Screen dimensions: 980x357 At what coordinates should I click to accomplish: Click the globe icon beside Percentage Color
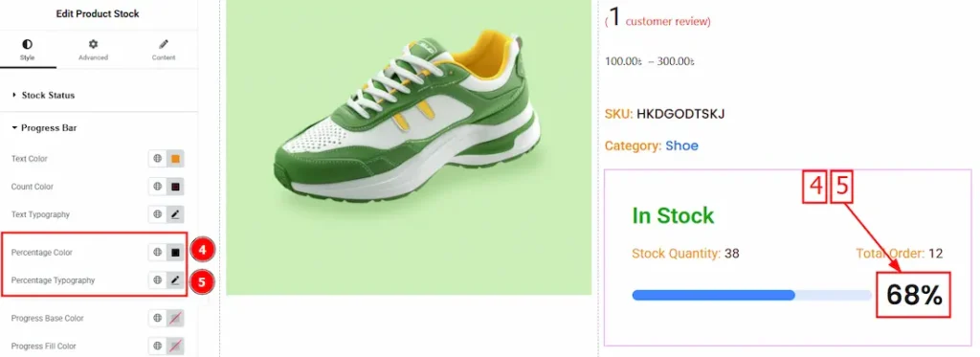click(158, 252)
